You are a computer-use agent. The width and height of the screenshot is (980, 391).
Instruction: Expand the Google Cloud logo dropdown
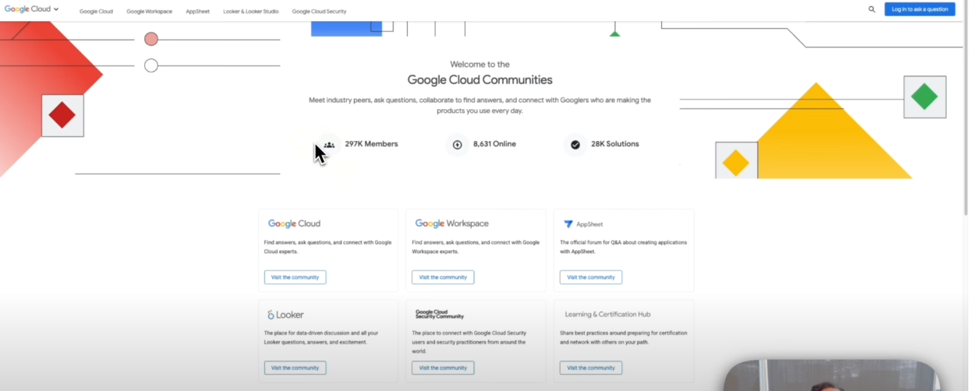pos(31,9)
